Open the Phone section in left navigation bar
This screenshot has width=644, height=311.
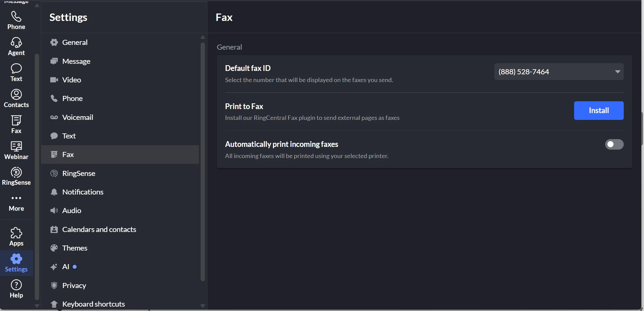(16, 20)
